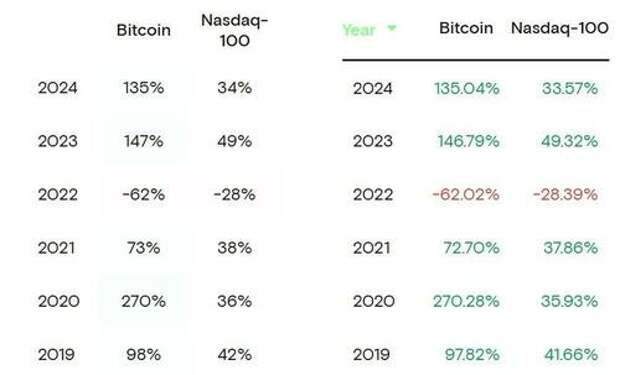Click the 2024 row label in left table
The image size is (620, 375).
click(58, 88)
